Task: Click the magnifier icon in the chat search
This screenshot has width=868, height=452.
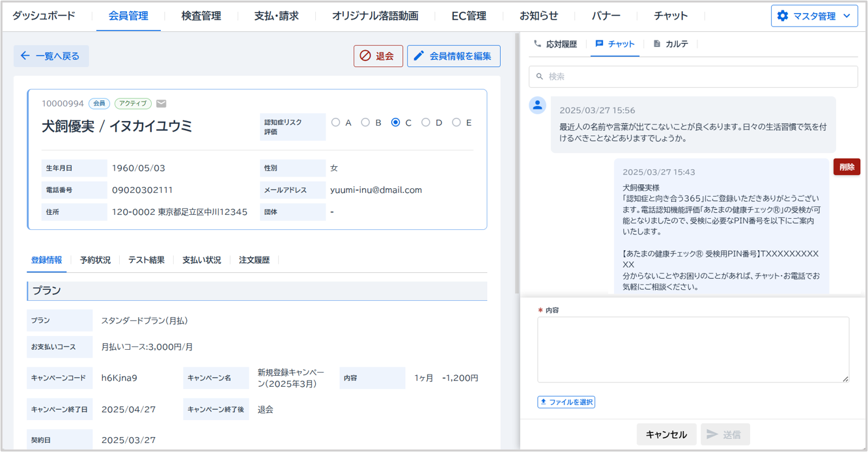Action: pos(540,77)
